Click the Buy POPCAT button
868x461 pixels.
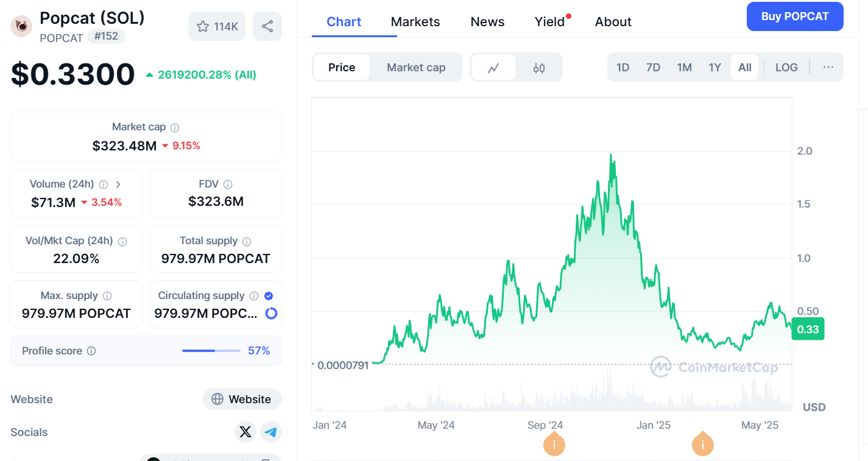[x=795, y=16]
